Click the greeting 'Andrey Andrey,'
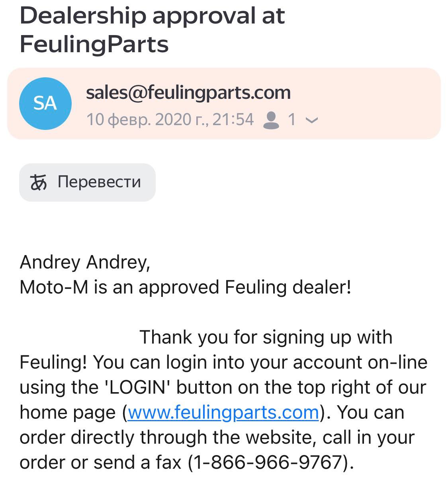This screenshot has height=479, width=448. 85,262
